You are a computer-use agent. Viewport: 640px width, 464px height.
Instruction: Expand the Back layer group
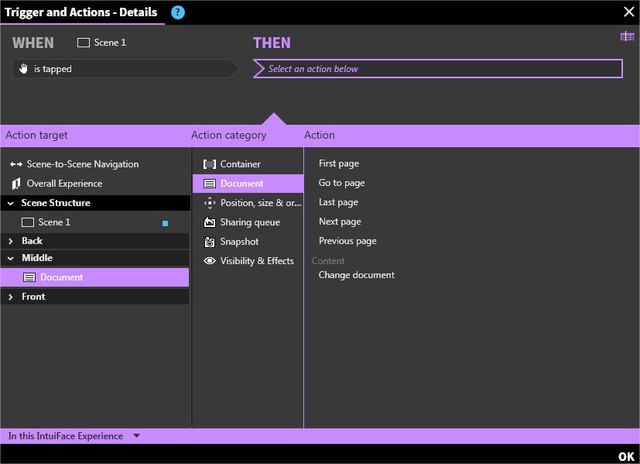click(11, 241)
